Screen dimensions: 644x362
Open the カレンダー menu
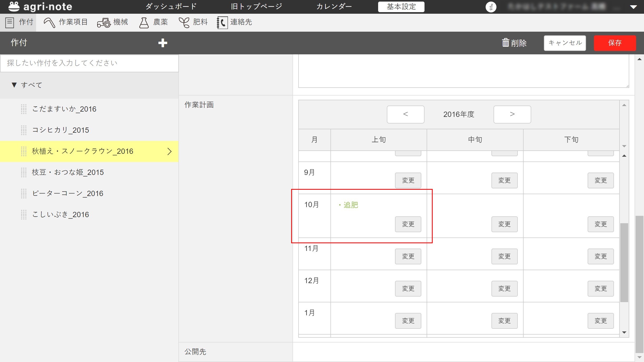(334, 7)
